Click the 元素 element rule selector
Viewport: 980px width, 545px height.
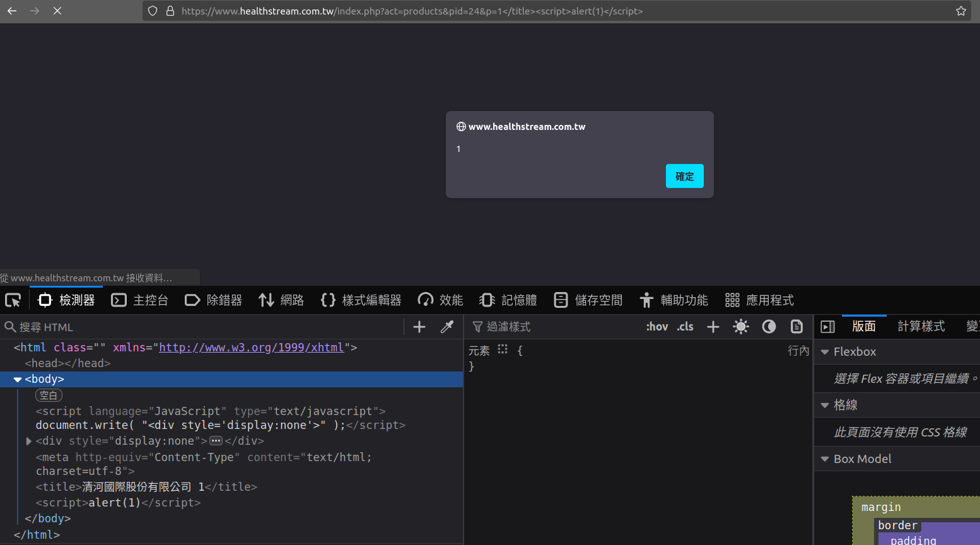point(479,351)
